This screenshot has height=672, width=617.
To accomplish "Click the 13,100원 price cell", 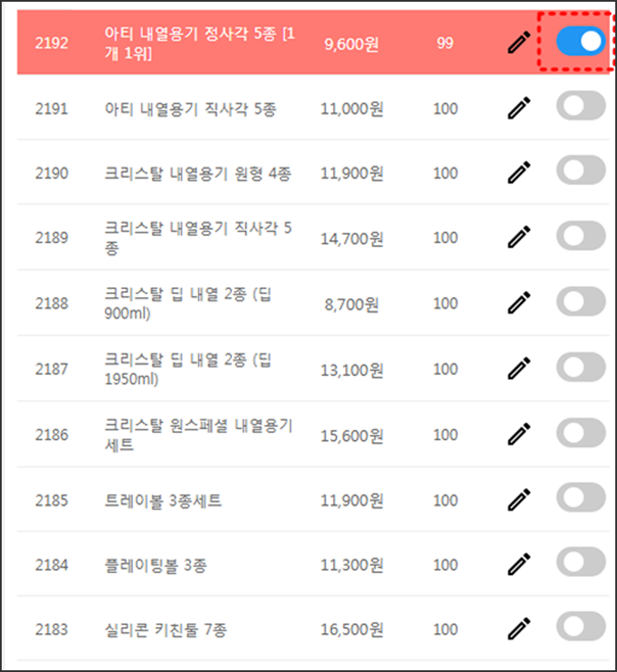I will (x=352, y=369).
